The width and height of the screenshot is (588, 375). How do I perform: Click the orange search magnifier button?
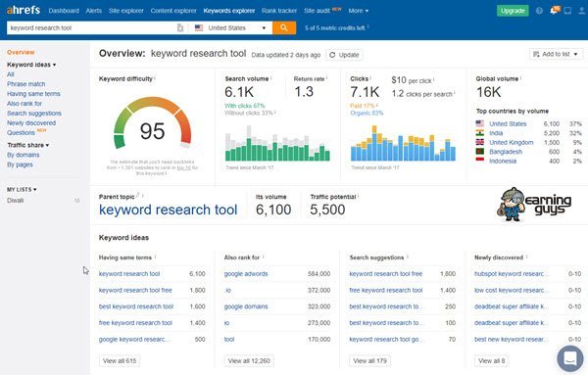(284, 27)
